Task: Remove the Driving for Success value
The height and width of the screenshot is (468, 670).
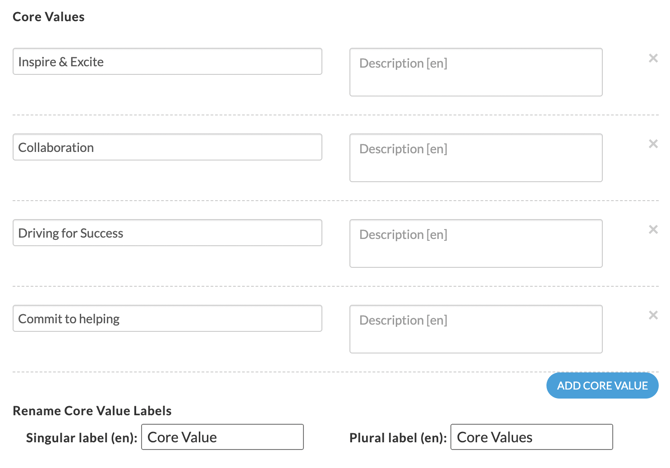Action: [653, 230]
